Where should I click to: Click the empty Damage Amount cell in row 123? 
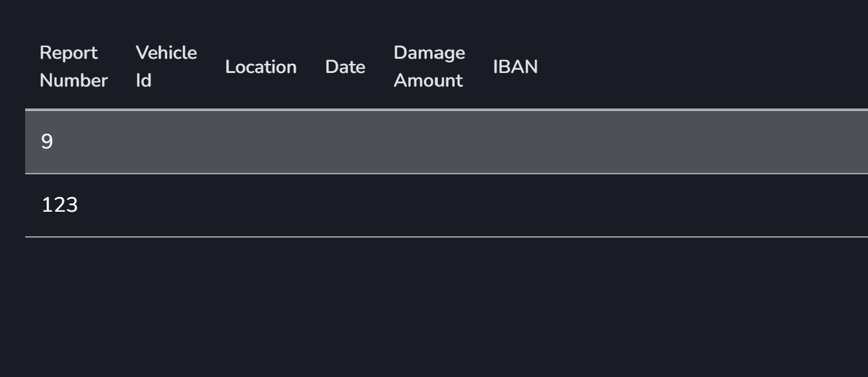[429, 205]
